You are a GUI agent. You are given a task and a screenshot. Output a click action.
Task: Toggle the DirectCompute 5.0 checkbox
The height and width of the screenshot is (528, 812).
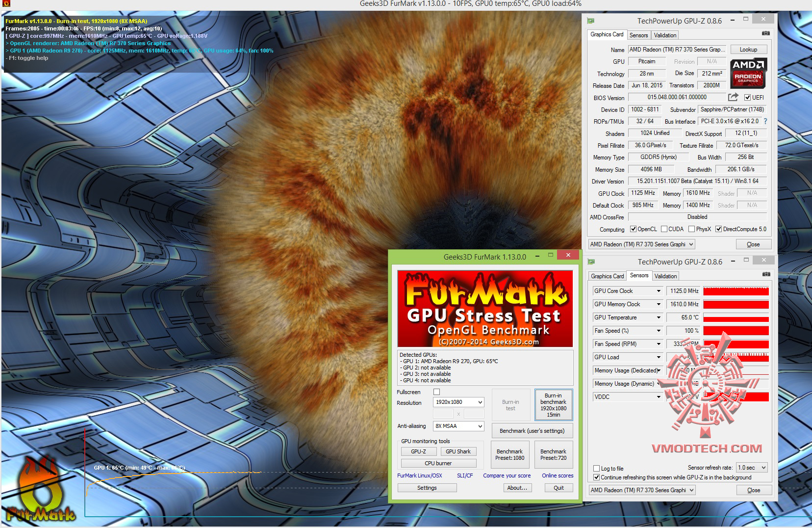click(x=718, y=229)
